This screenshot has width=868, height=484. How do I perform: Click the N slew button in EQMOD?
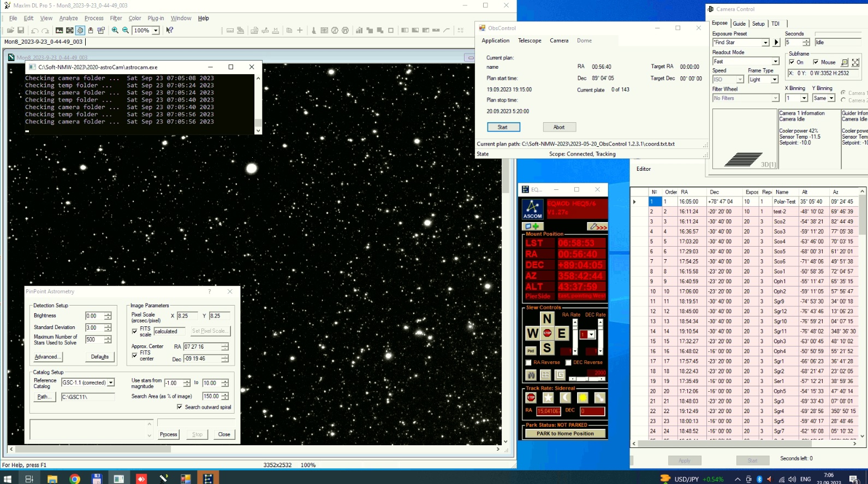[547, 318]
